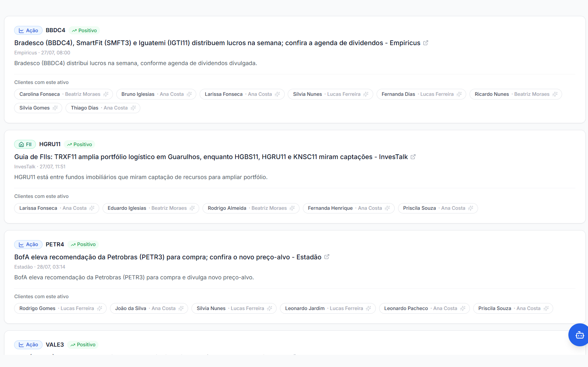Screen dimensions: 588x367
Task: Click the HGRU11 ticker label
Action: pyautogui.click(x=50, y=144)
